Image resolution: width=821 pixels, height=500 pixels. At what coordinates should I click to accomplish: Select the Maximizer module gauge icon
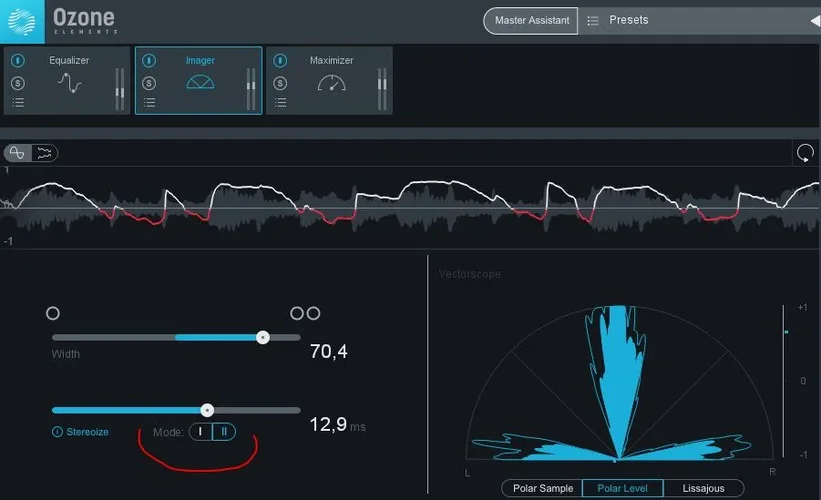pyautogui.click(x=331, y=83)
